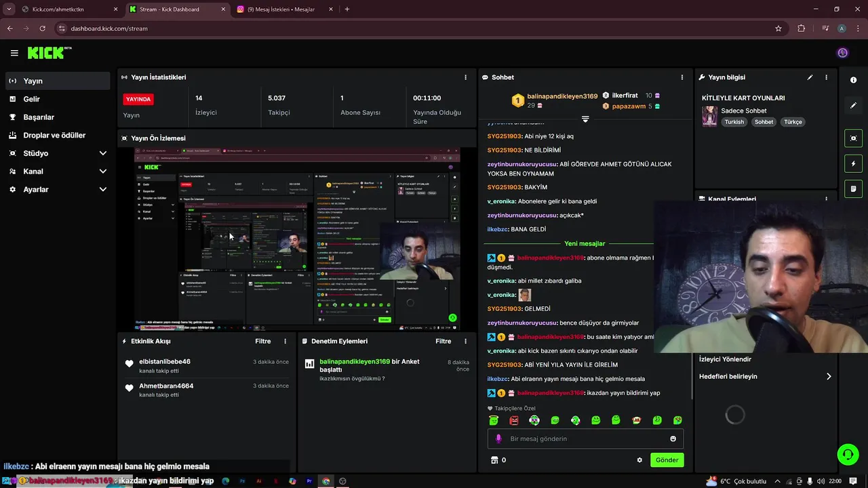Click the lightning bolt icon in right toolbar
868x488 pixels.
point(853,163)
